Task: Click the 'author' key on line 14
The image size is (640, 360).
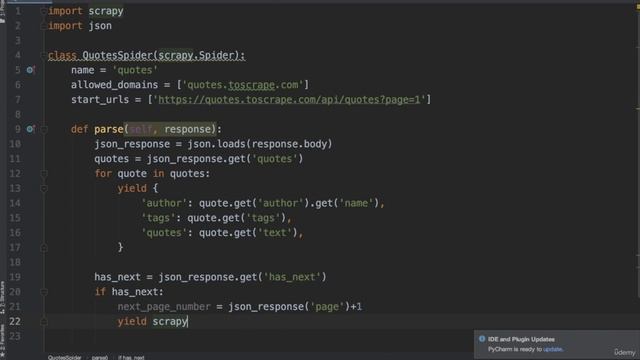Action: (x=164, y=203)
